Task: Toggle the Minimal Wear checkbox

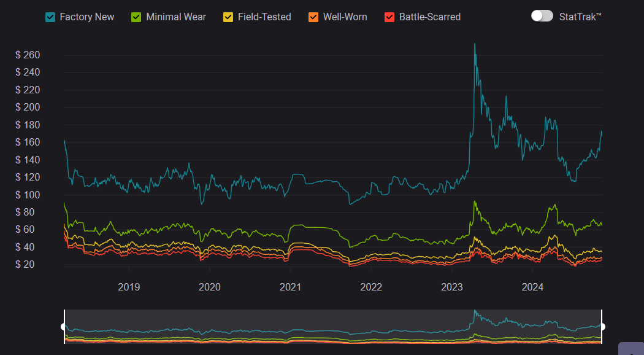Action: 137,17
